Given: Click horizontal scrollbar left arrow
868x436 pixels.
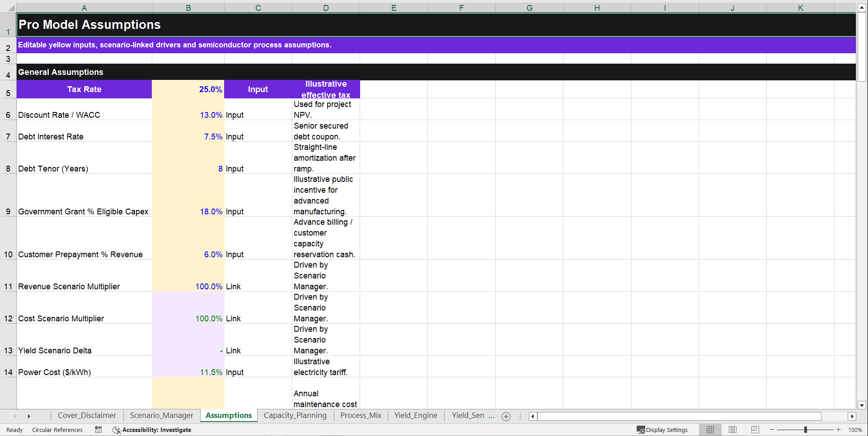Looking at the screenshot, I should tap(533, 416).
